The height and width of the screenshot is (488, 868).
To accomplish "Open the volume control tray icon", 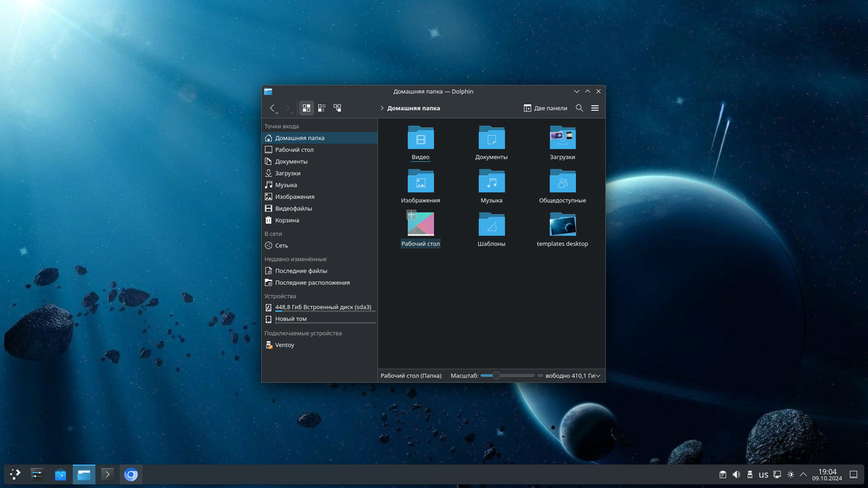I will coord(736,475).
